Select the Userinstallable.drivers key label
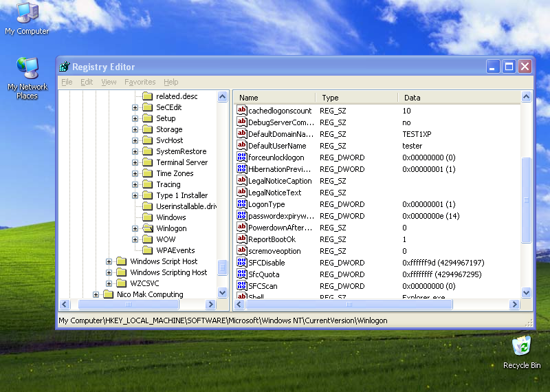 click(186, 206)
